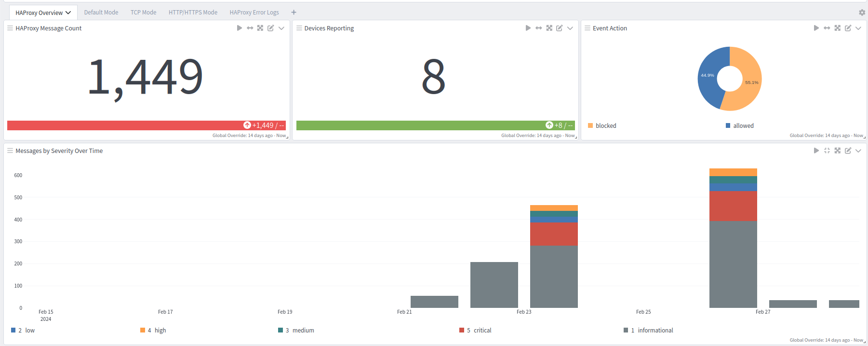
Task: Switch to the TCP Mode tab
Action: click(143, 13)
